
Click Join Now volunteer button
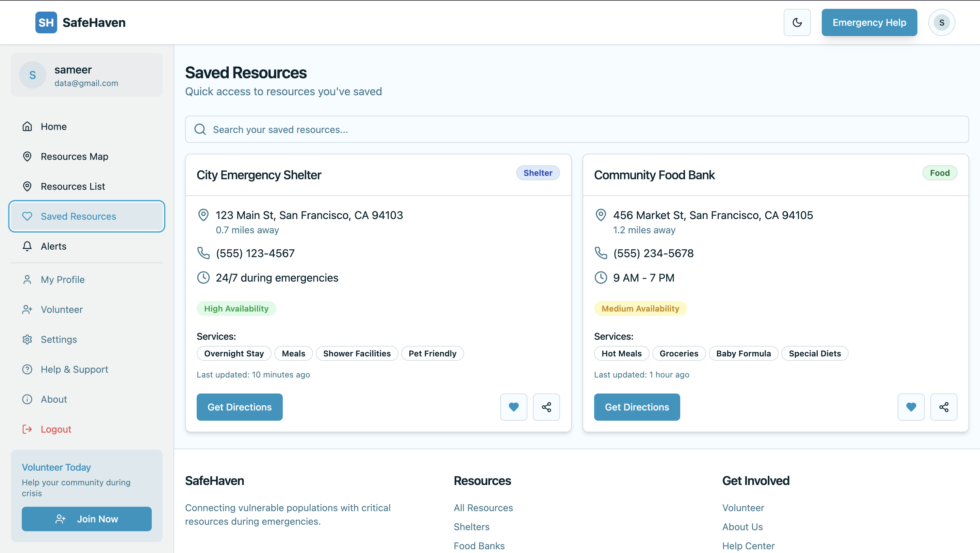(87, 519)
